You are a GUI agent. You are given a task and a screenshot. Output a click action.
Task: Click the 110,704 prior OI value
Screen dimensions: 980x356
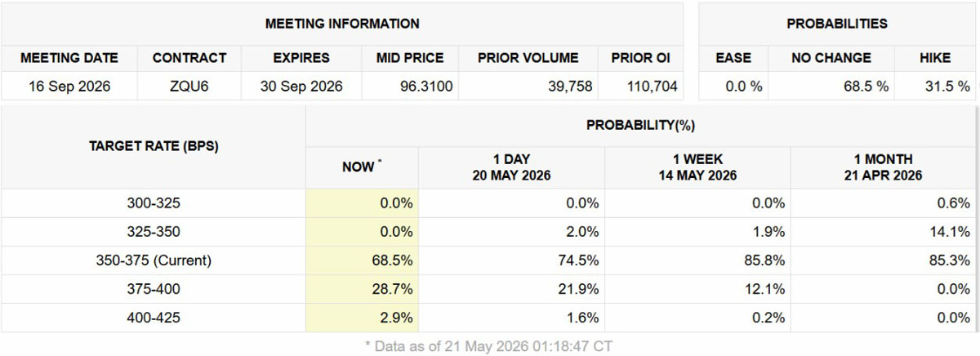(651, 86)
